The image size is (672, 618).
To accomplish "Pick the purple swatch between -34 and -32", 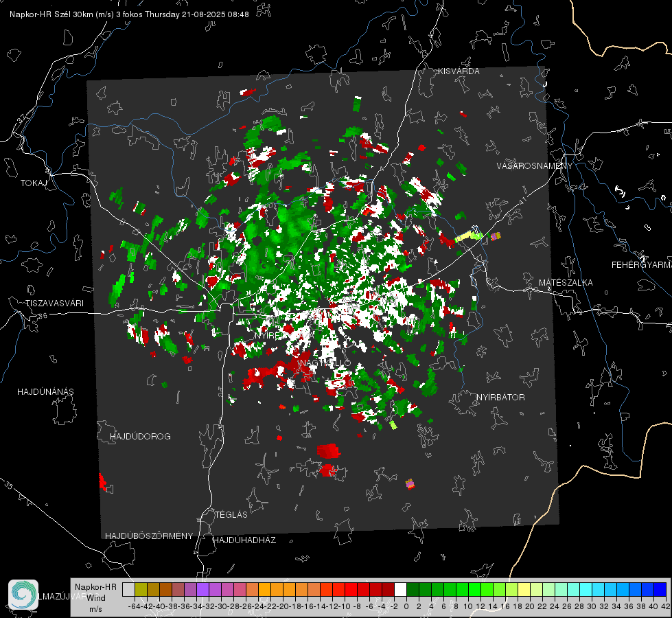I will click(x=202, y=589).
